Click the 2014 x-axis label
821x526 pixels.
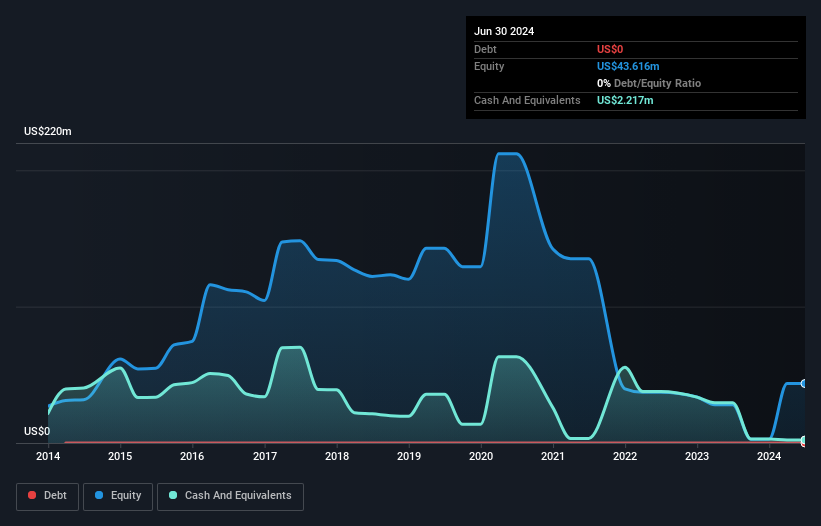tap(48, 457)
